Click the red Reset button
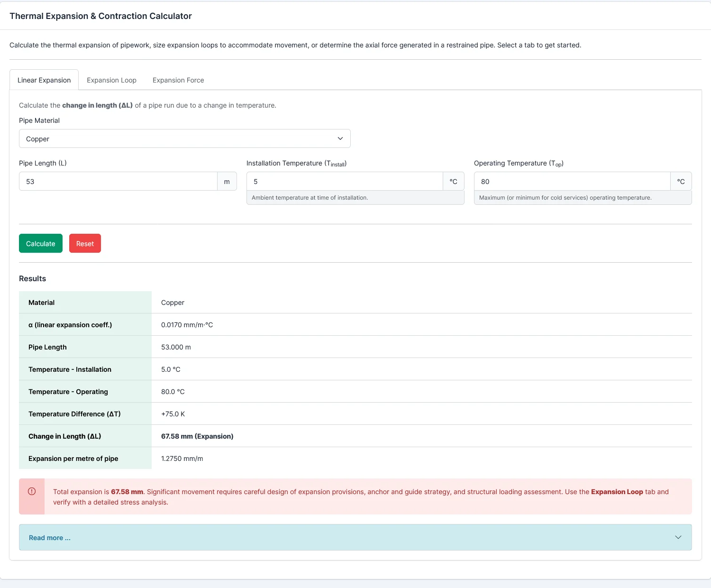 85,243
